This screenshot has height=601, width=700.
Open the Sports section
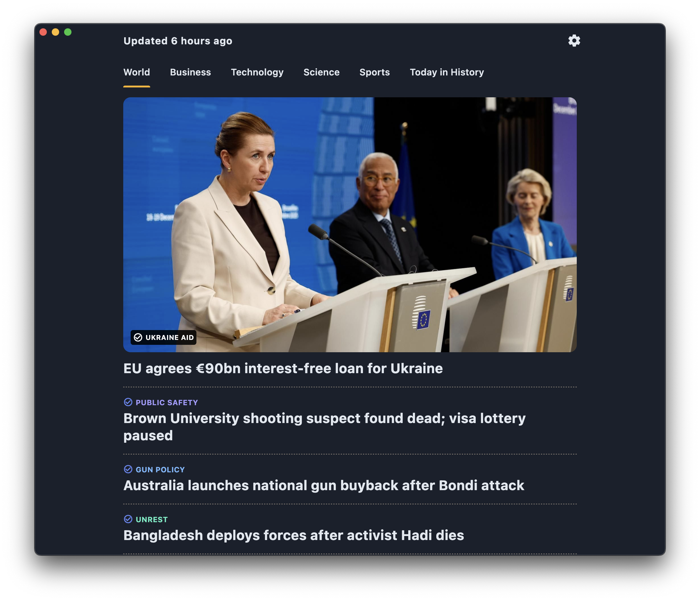(375, 72)
